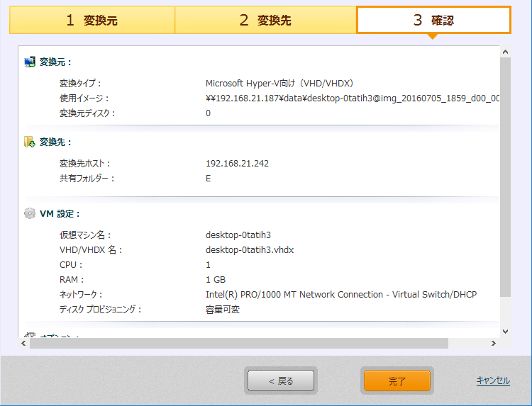Image resolution: width=532 pixels, height=406 pixels.
Task: Click the folder icon beside 変換先 heading
Action: pyautogui.click(x=30, y=142)
